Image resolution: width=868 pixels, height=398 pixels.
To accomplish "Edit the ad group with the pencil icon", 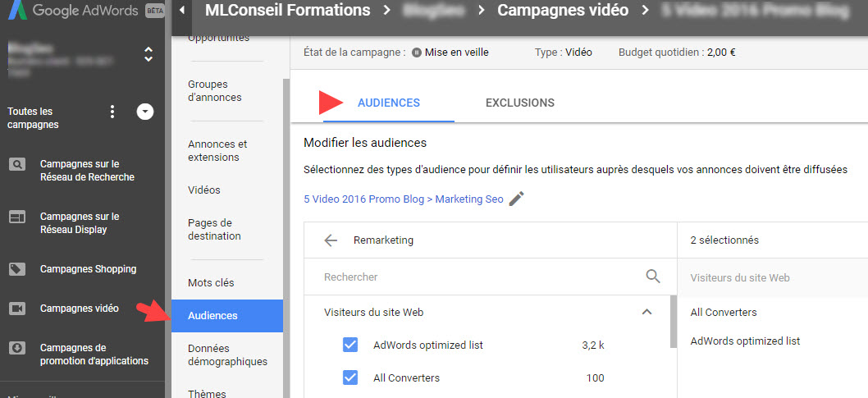I will (x=516, y=199).
